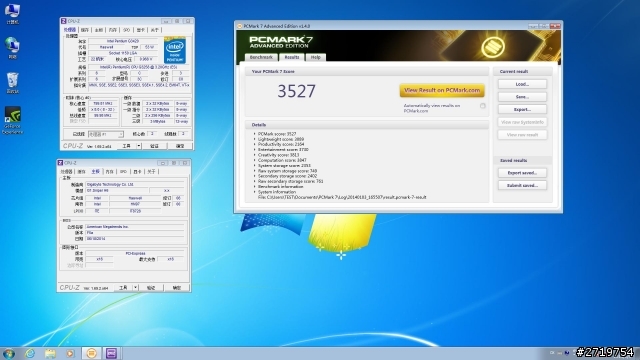Screen dimensions: 640x360
Task: Click the 验证 (Validate) button in the CPU-Z processor window
Action: (x=154, y=146)
